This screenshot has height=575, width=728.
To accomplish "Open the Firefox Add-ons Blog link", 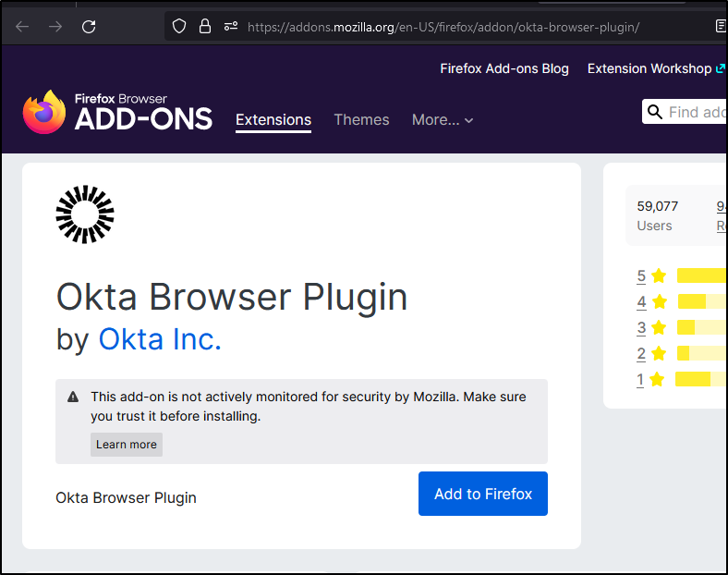I will coord(504,68).
